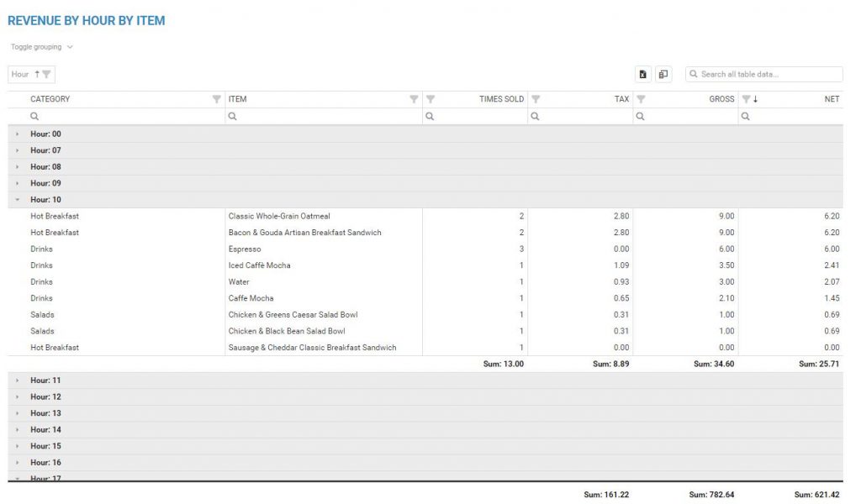Open Times Sold column filter icon

(x=430, y=99)
